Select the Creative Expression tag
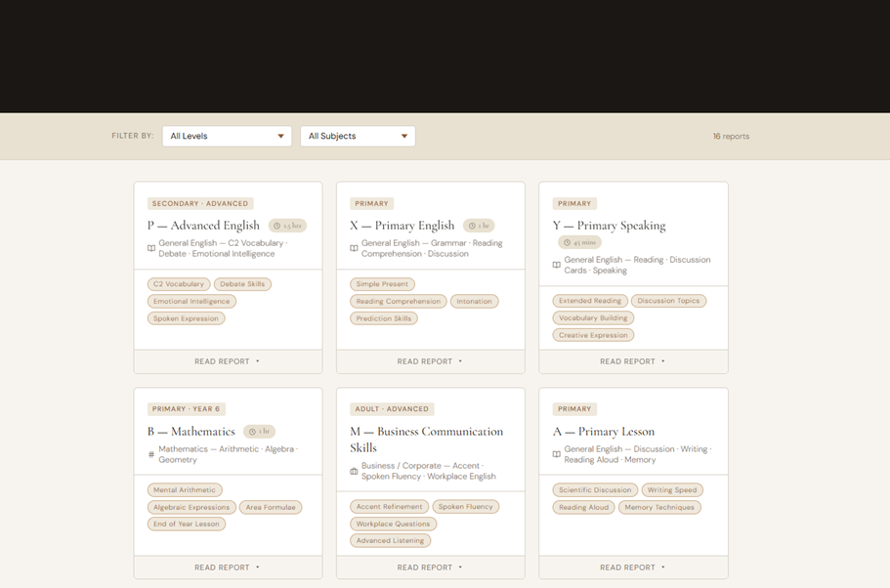The height and width of the screenshot is (588, 890). 593,335
